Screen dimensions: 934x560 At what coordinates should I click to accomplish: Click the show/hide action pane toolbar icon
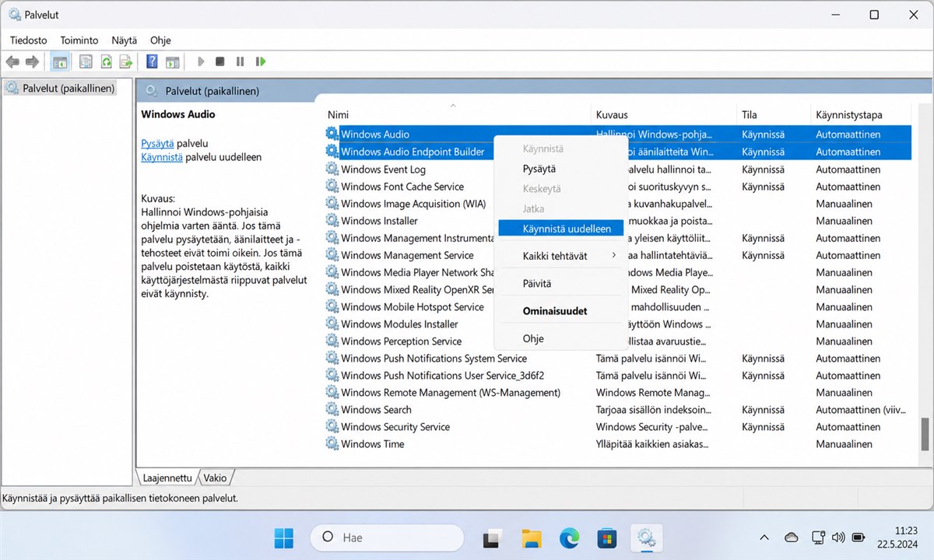173,61
